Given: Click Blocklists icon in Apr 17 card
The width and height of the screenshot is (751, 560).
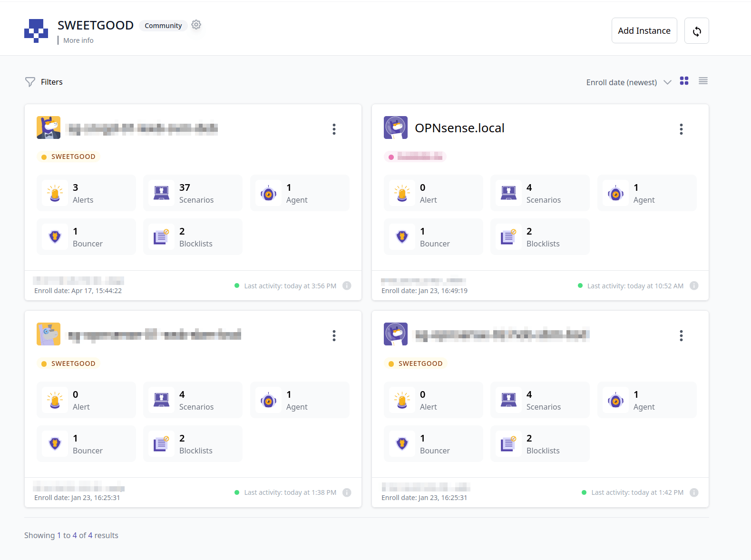Looking at the screenshot, I should [x=162, y=237].
